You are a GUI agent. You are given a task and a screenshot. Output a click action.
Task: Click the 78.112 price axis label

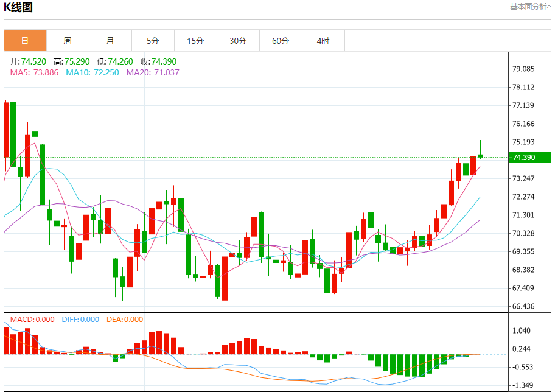523,87
